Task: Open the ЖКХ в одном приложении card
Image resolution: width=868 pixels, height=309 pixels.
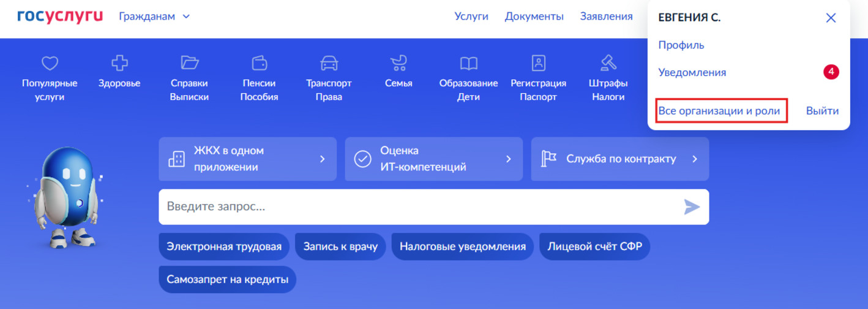Action: [247, 159]
